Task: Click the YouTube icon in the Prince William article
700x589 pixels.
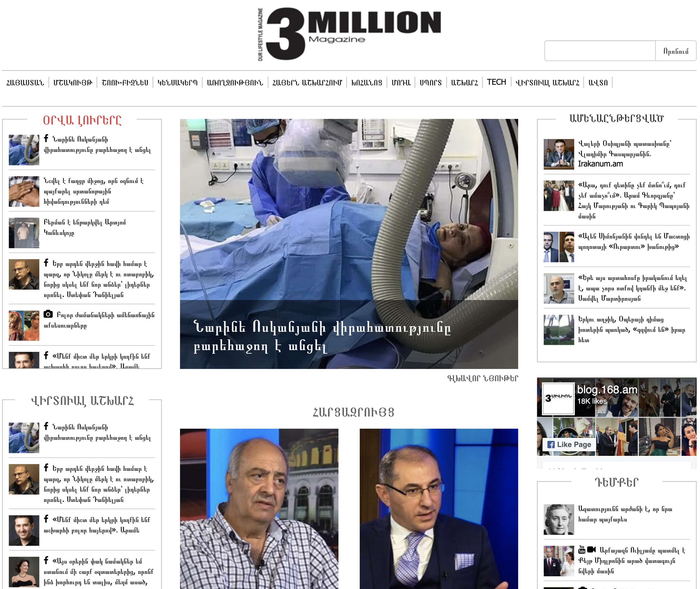Action: 582,549
